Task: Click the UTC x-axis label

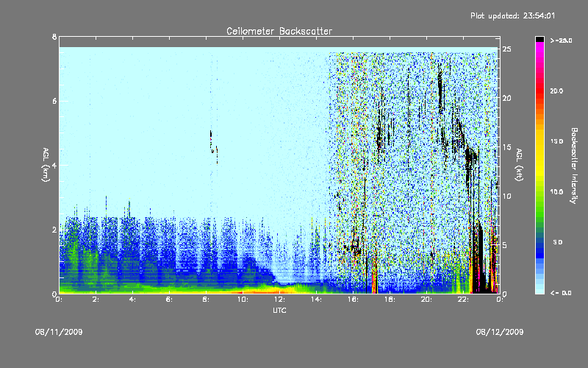Action: point(279,310)
